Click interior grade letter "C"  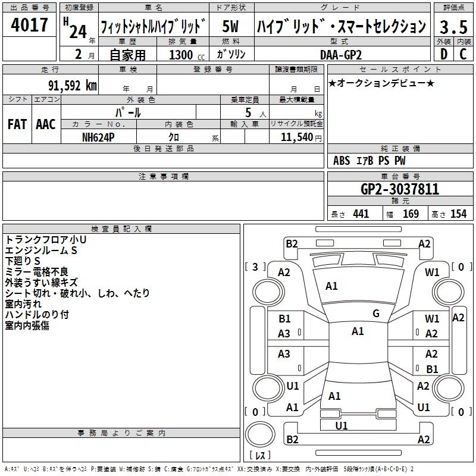click(464, 54)
